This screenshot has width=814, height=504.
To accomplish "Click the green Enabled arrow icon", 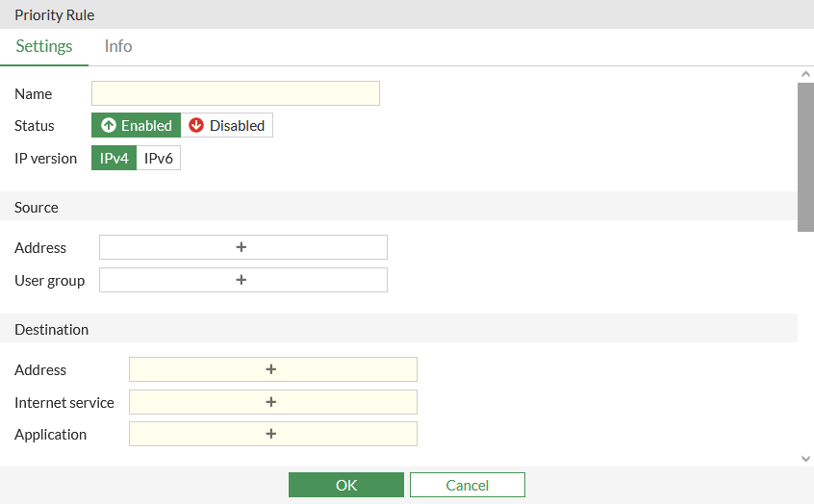I will point(109,126).
